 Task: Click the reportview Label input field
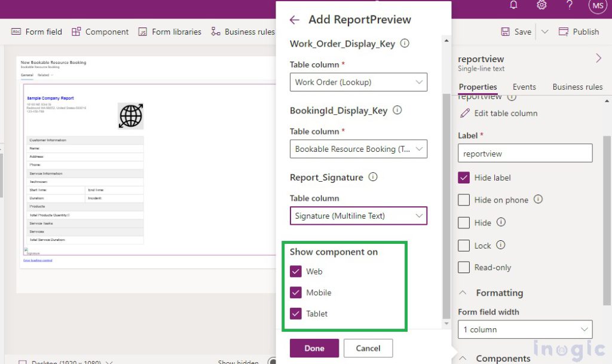coord(524,153)
